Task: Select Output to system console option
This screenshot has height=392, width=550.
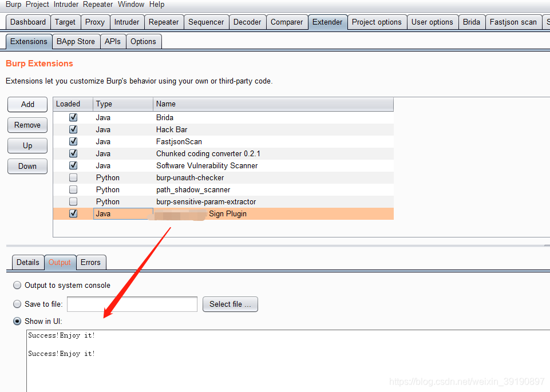Action: point(17,285)
